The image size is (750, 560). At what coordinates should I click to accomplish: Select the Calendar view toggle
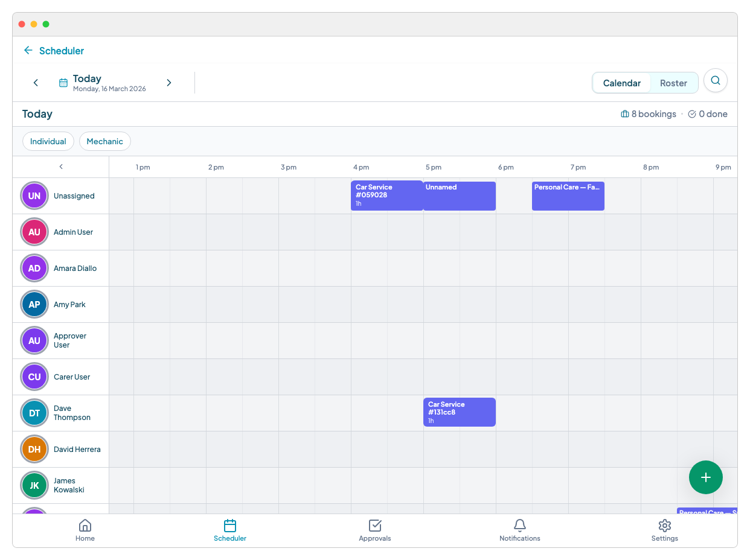pos(621,83)
